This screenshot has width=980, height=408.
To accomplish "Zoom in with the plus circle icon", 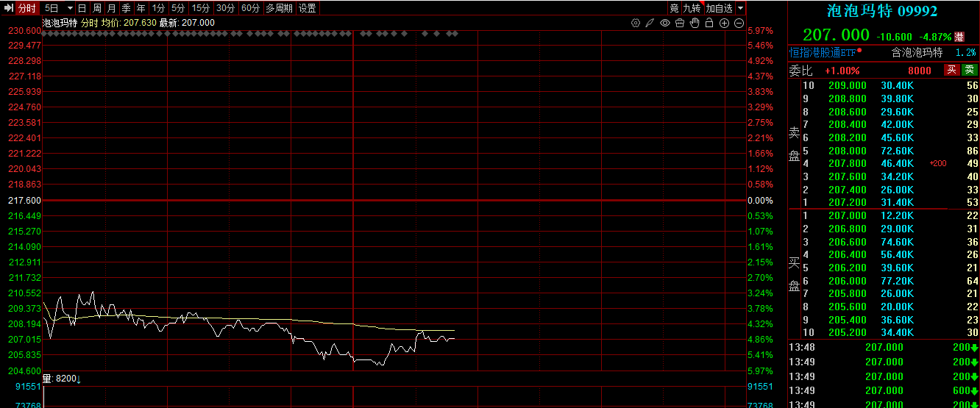I will [x=724, y=23].
